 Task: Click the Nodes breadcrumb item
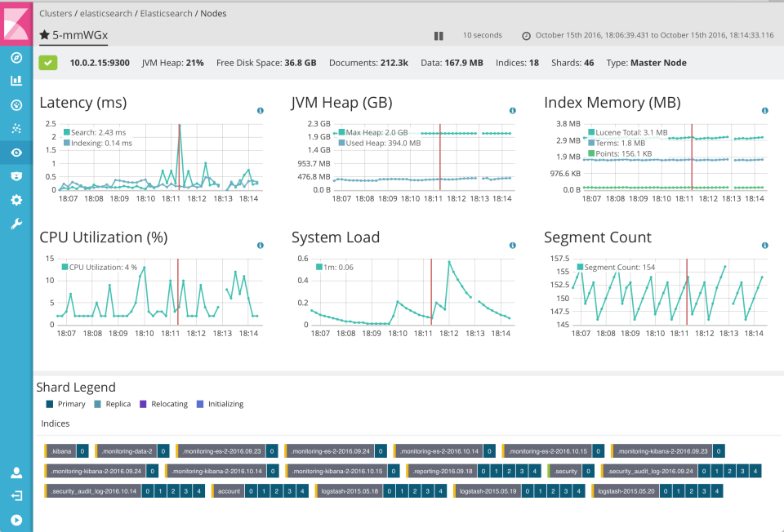tap(214, 13)
